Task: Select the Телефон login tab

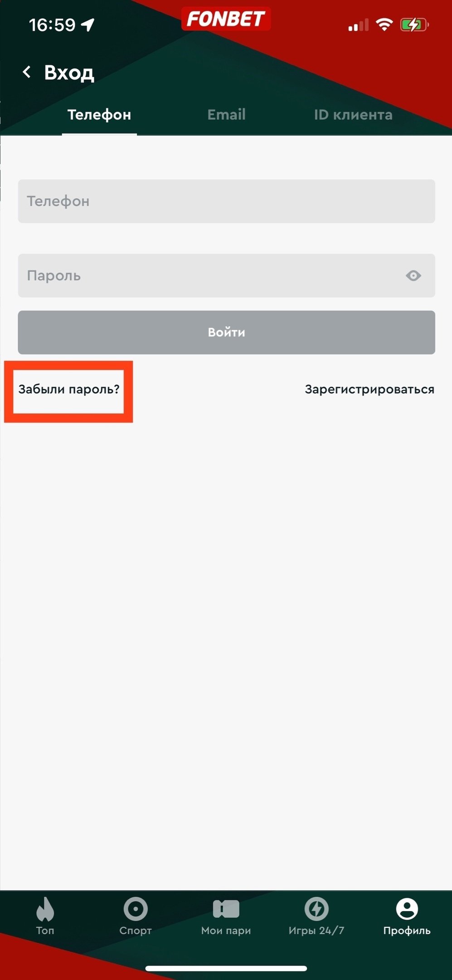Action: click(99, 114)
